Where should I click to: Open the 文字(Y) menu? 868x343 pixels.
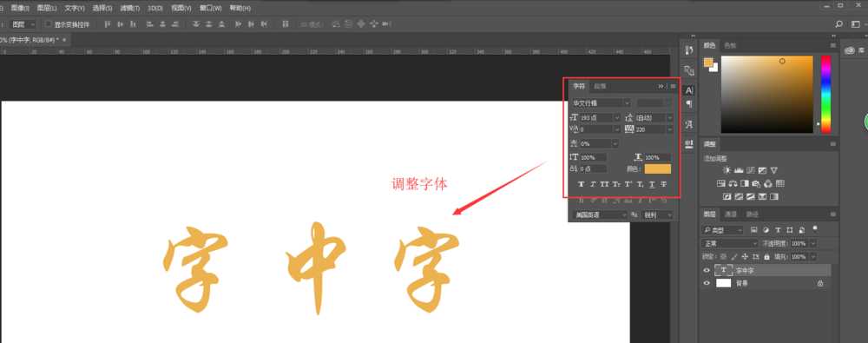tap(74, 9)
